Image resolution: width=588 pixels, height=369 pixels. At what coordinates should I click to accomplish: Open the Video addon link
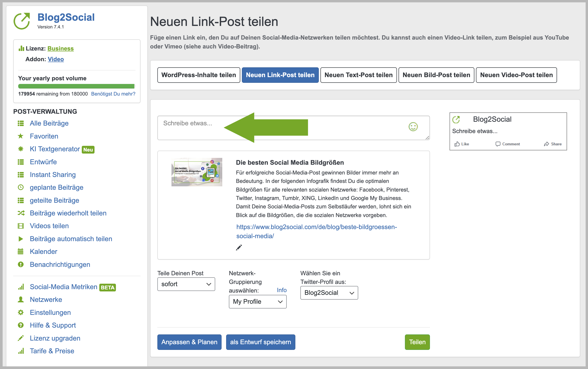[56, 59]
